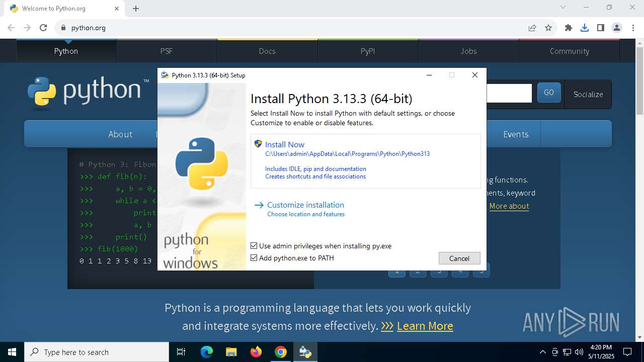Toggle Use admin privileges when installing py.exe

[254, 246]
